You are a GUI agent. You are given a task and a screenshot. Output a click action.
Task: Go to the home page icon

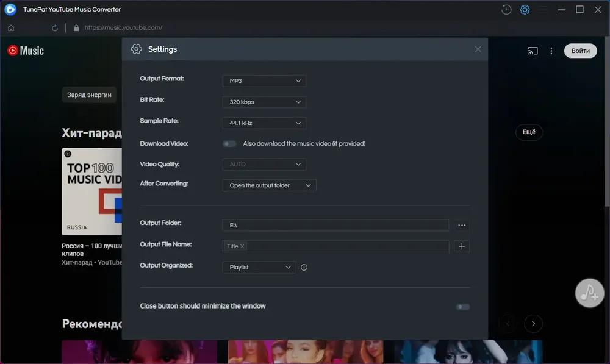[x=11, y=28]
